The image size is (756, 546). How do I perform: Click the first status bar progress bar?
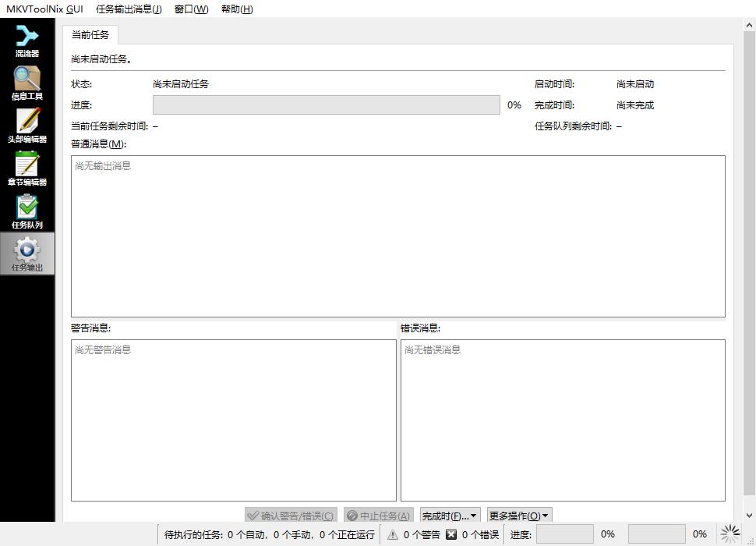coord(564,534)
